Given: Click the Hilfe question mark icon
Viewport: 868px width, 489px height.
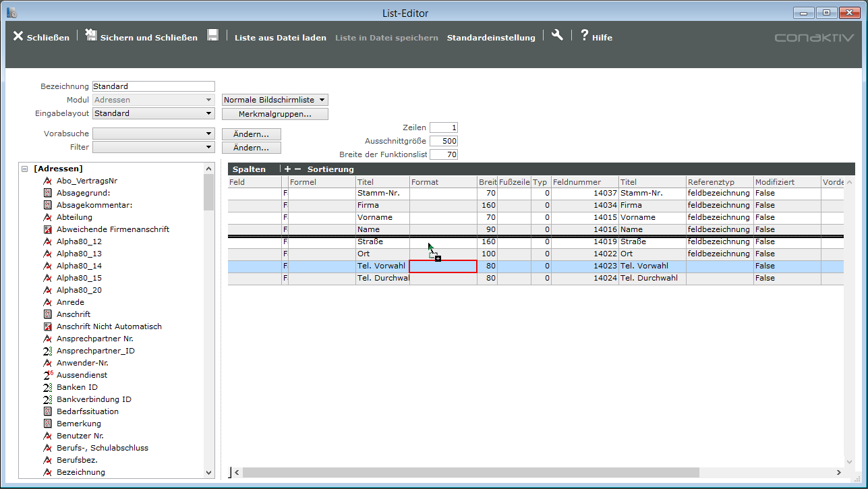Looking at the screenshot, I should tap(584, 36).
